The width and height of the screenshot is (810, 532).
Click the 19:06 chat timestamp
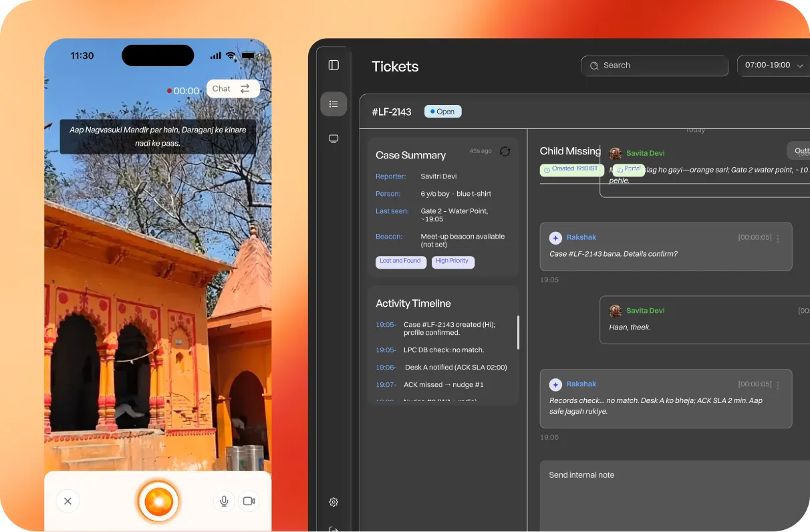[549, 437]
